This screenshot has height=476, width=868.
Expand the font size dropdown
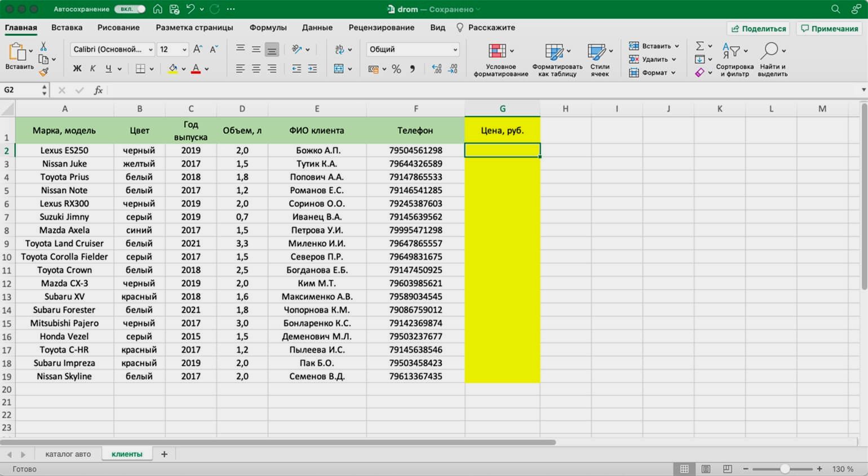[x=184, y=50]
